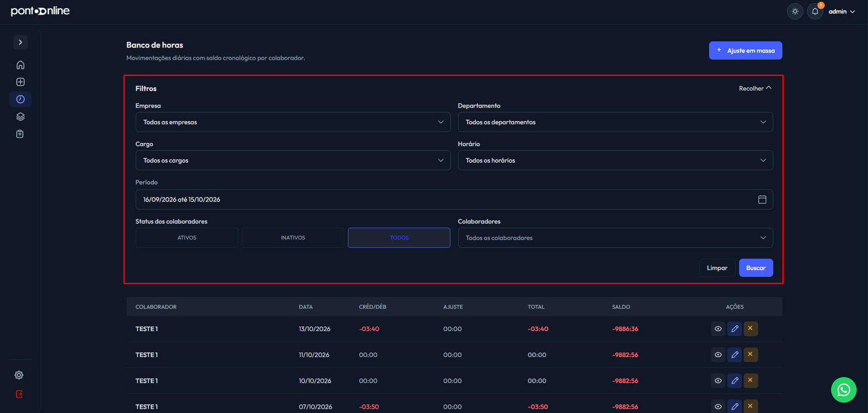Open the Departamento dropdown
Viewport: 868px width, 413px height.
[615, 122]
